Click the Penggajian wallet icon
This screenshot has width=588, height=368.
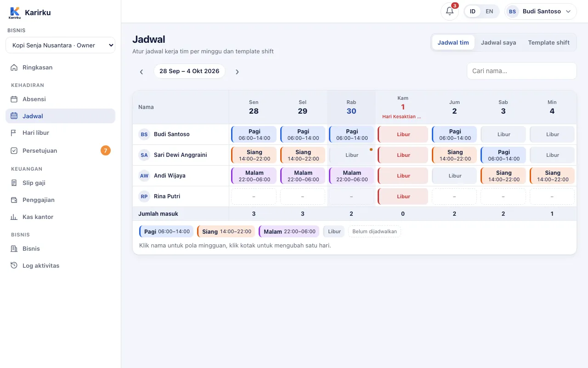pyautogui.click(x=14, y=200)
